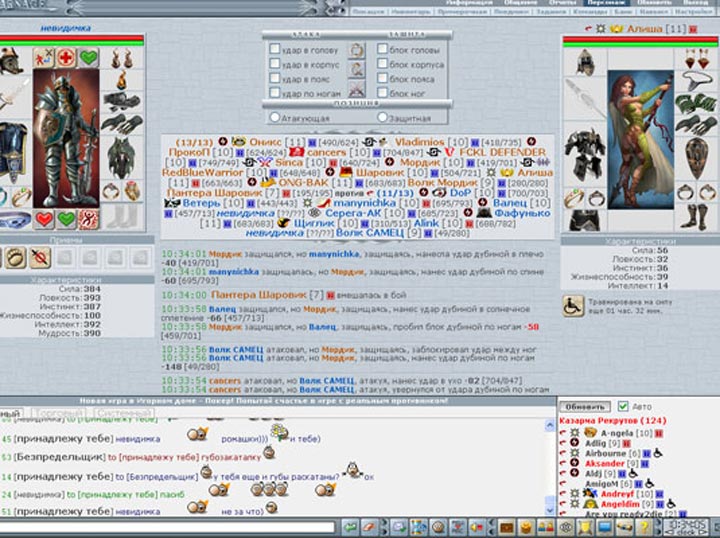The width and height of the screenshot is (720, 538).
Task: Tick the удар в голову checkbox
Action: pyautogui.click(x=275, y=49)
